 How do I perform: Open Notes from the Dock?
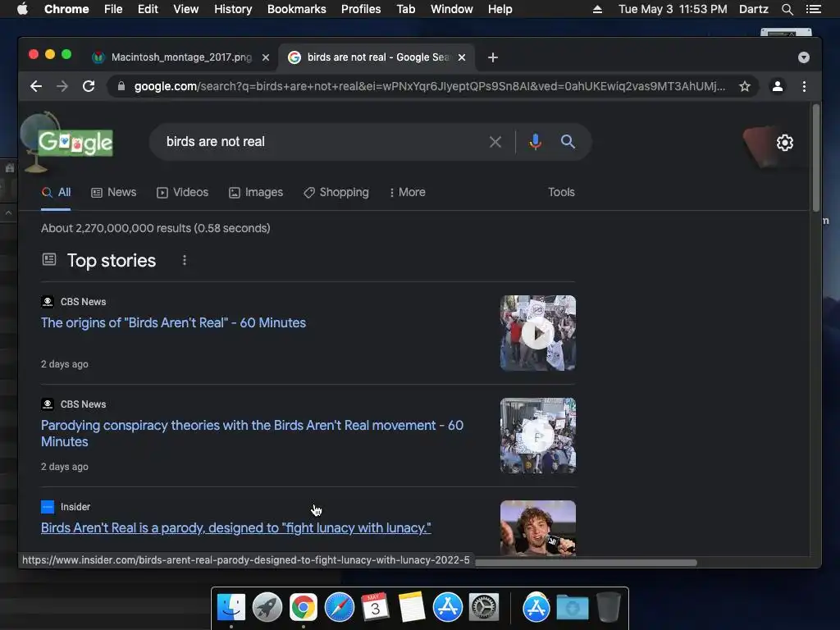click(x=412, y=608)
